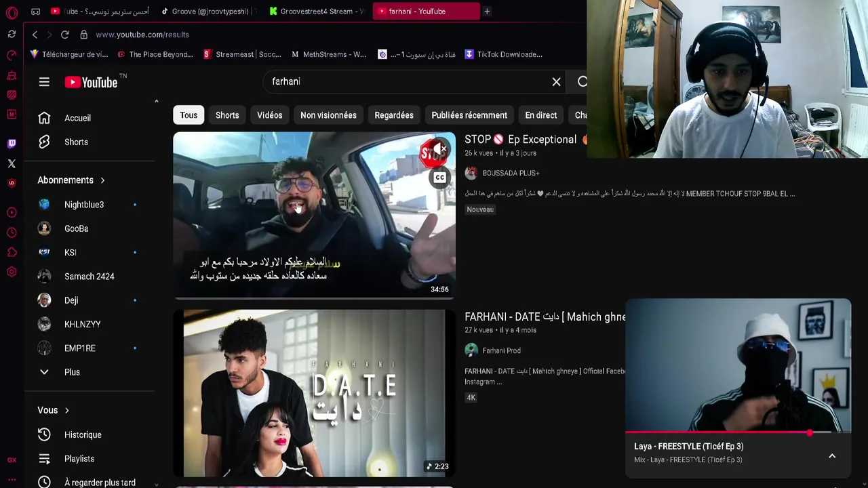The height and width of the screenshot is (488, 868).
Task: Open MethStreams bookmark
Action: click(329, 54)
